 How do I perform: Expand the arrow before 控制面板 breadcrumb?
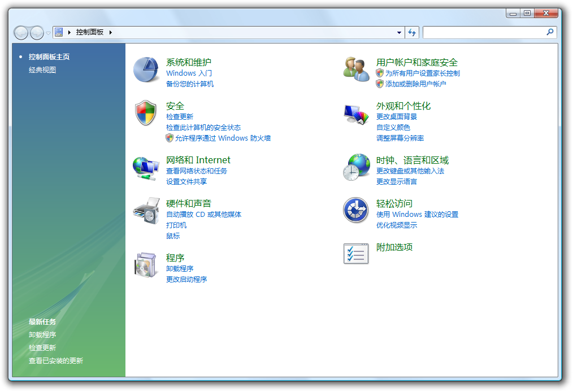click(x=69, y=33)
